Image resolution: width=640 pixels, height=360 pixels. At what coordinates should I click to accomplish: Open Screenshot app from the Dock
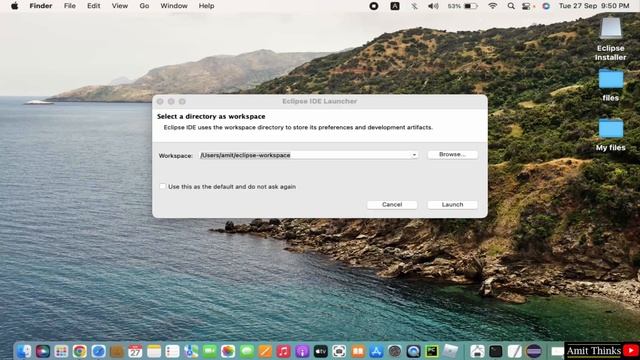pyautogui.click(x=339, y=351)
